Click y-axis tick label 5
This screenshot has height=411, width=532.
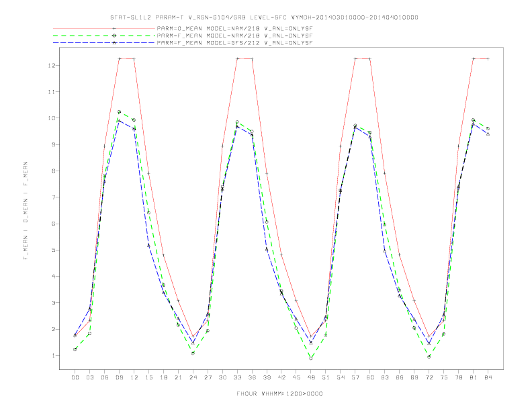pyautogui.click(x=53, y=250)
